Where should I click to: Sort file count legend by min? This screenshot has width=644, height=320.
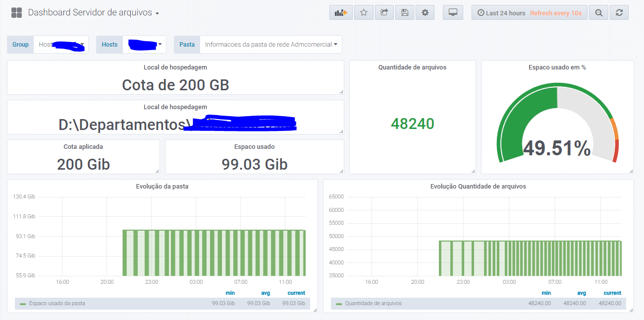(x=546, y=293)
